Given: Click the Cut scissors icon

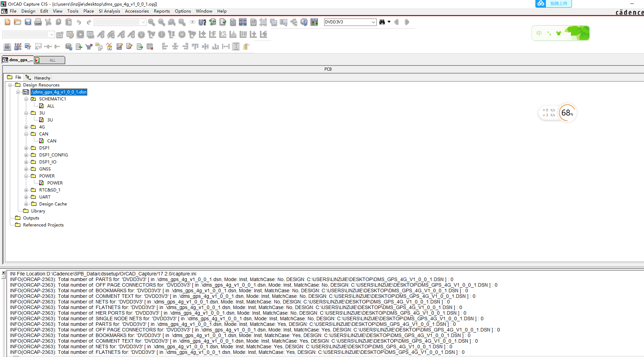Looking at the screenshot, I should point(48,22).
